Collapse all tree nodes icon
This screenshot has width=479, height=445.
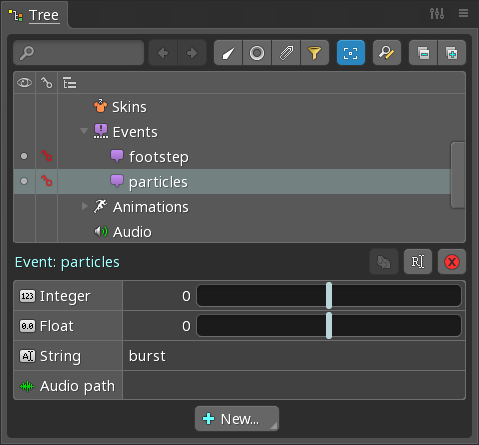(x=423, y=53)
